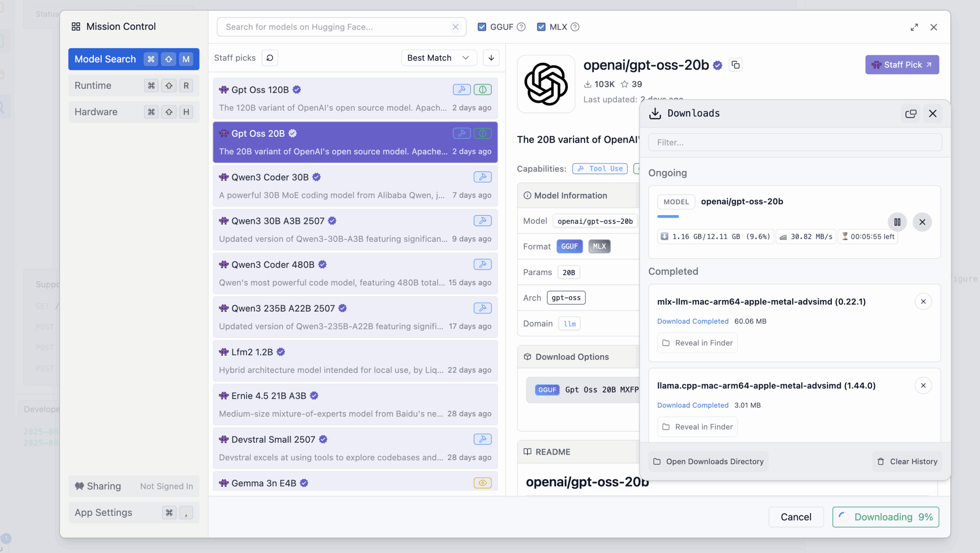Uncheck the MLX format checkbox
The width and height of the screenshot is (980, 553).
(541, 27)
